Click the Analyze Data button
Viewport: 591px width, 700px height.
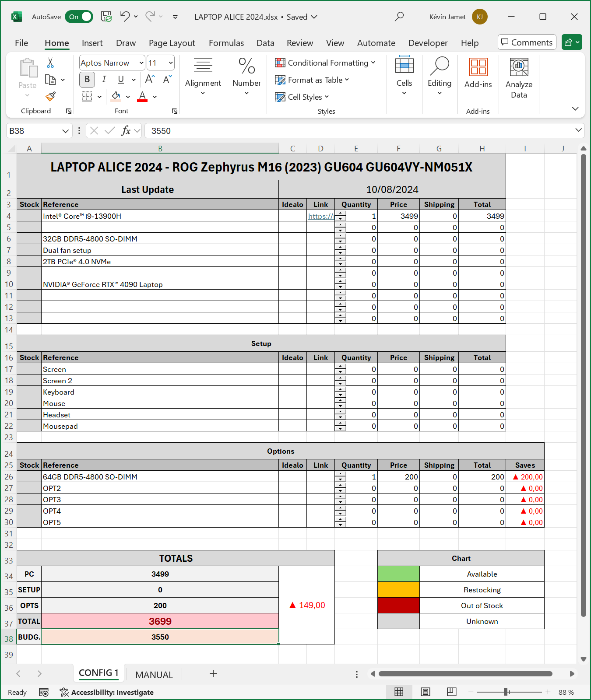[x=519, y=78]
